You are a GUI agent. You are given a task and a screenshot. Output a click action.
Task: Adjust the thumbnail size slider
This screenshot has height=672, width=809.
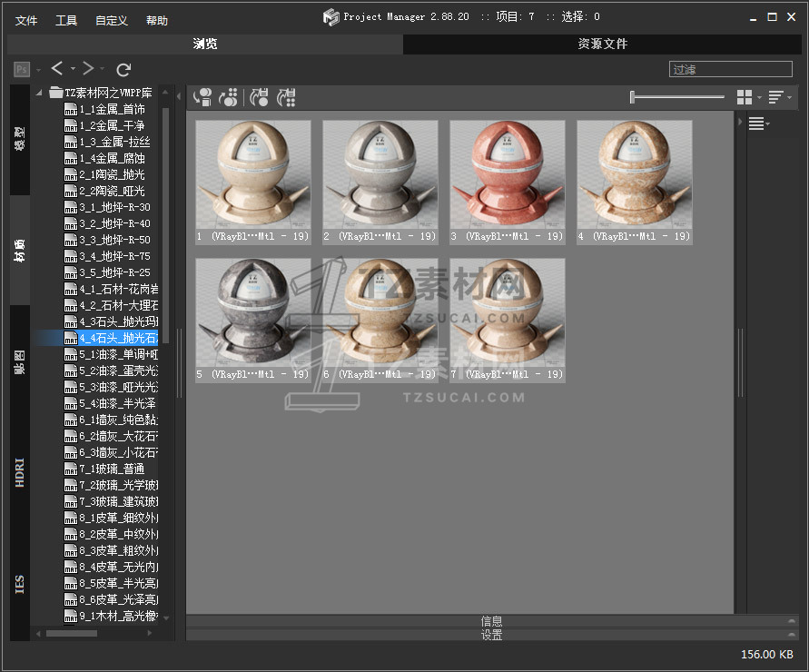(633, 97)
